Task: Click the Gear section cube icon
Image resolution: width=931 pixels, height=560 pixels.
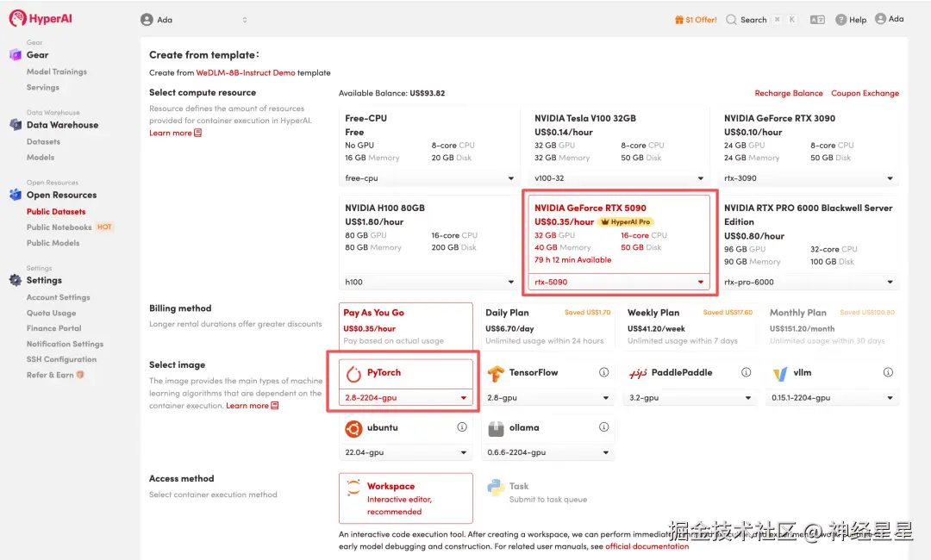Action: pos(16,54)
